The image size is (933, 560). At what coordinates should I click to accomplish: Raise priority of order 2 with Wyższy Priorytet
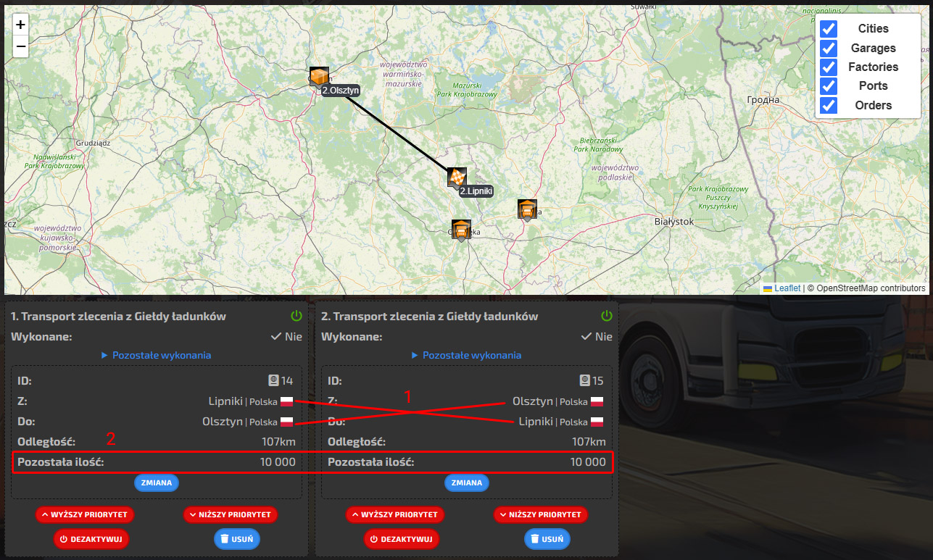click(395, 514)
